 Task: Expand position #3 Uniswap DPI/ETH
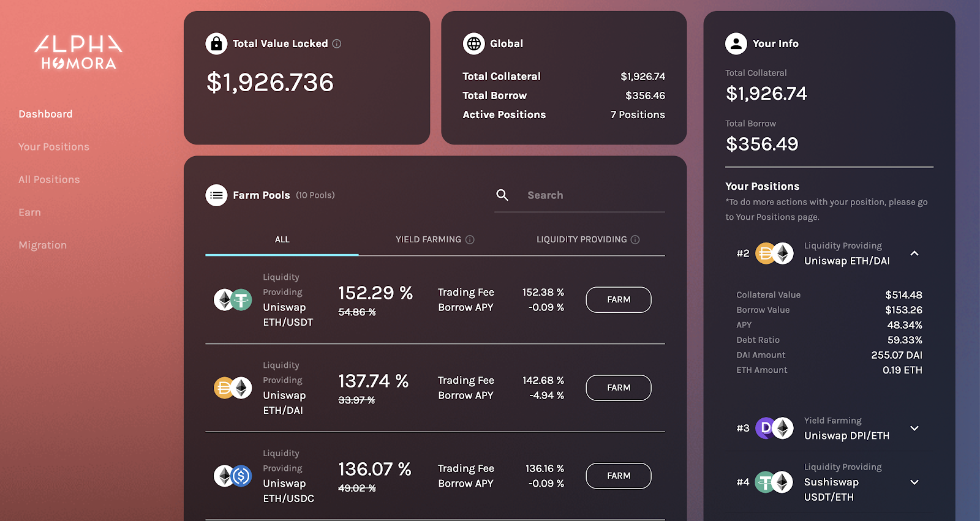click(x=914, y=428)
